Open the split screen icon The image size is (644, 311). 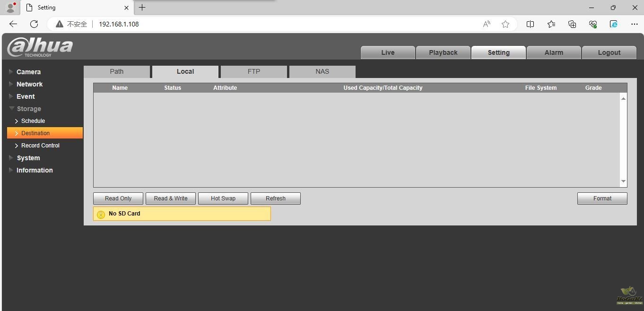[530, 24]
